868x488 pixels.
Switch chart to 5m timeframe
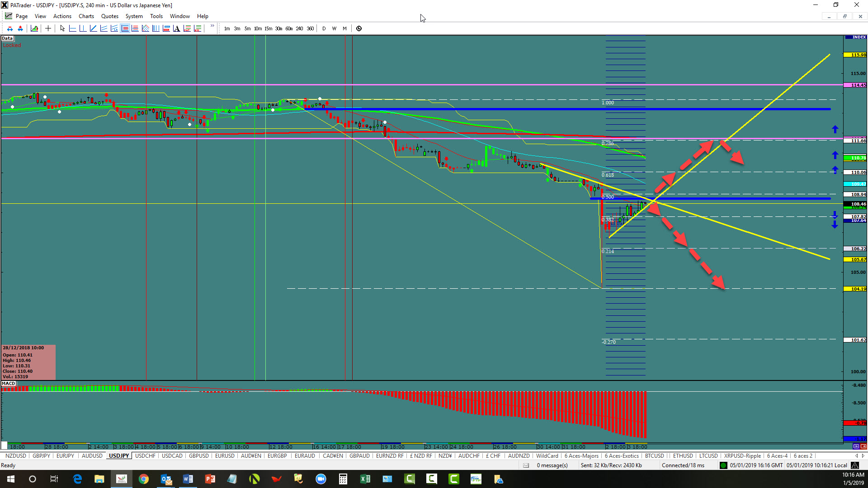click(x=247, y=28)
